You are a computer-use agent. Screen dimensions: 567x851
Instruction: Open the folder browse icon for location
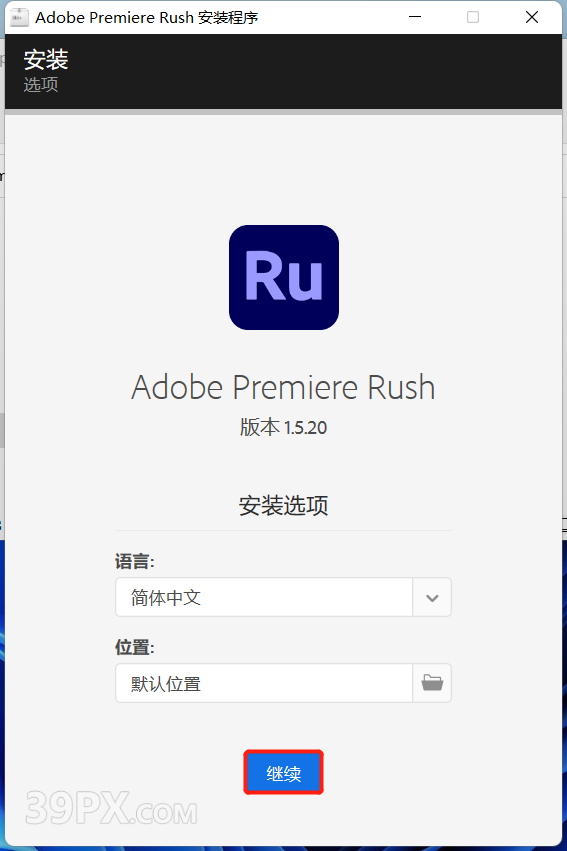click(432, 683)
